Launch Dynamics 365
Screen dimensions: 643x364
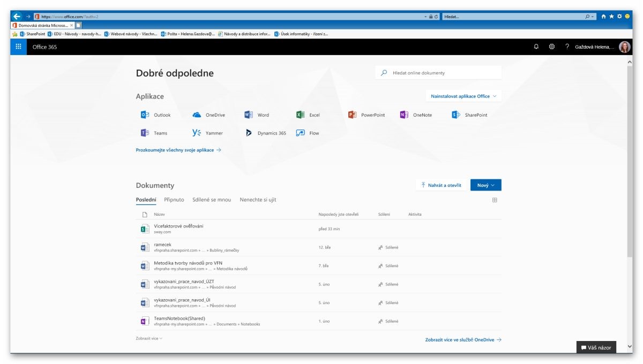[265, 133]
